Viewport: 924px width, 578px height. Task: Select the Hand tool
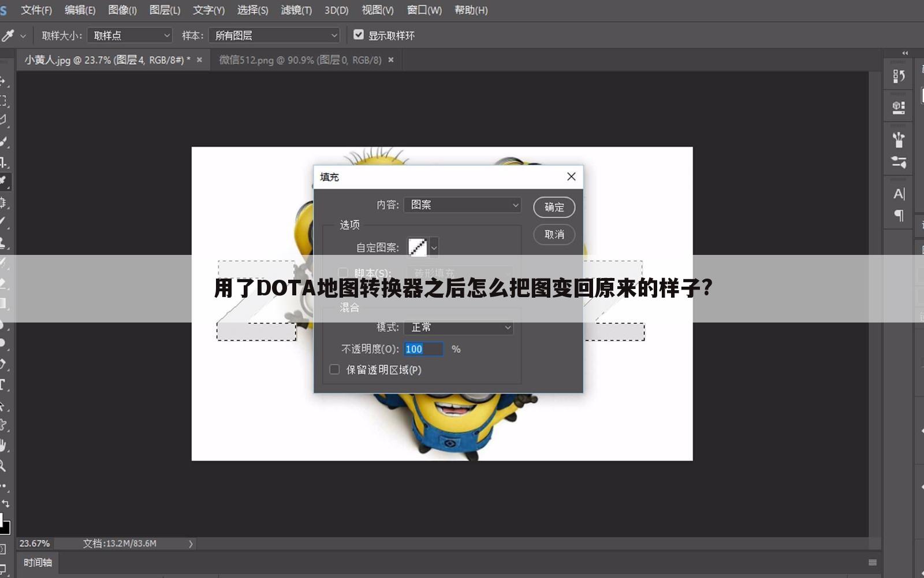pos(3,446)
